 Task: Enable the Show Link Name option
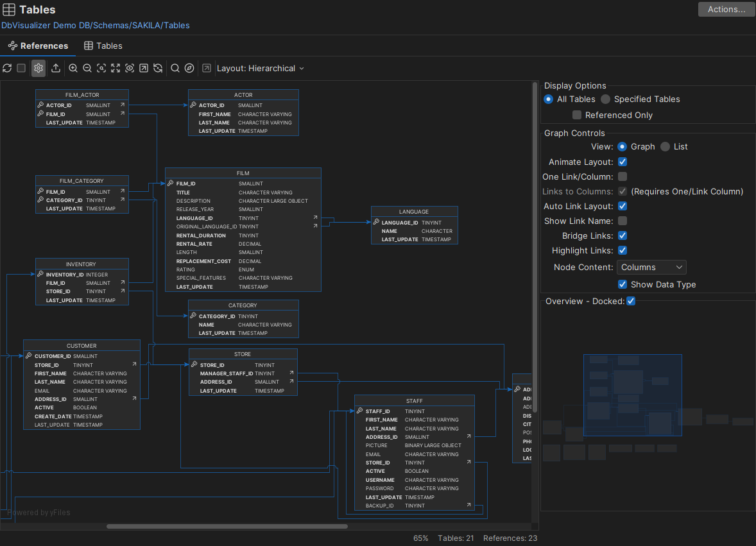click(622, 221)
